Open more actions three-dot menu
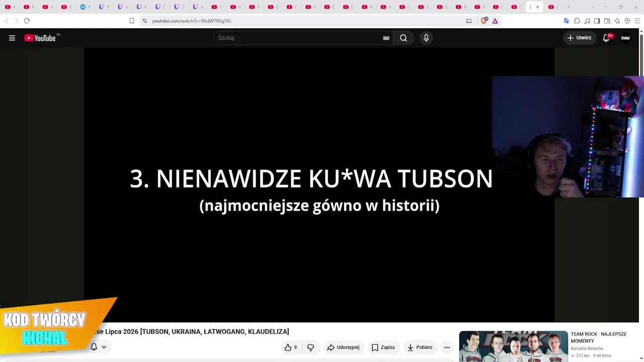Viewport: 644px width, 362px height. click(x=447, y=347)
